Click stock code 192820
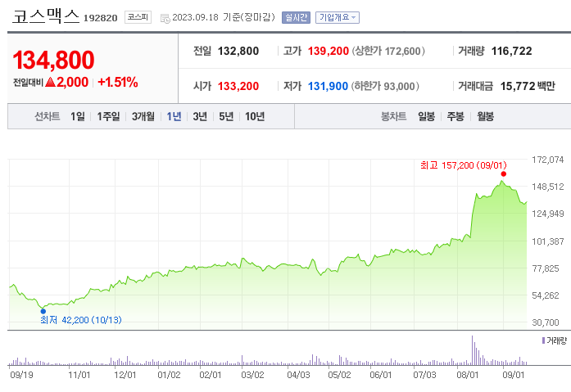The width and height of the screenshot is (571, 392). [101, 18]
